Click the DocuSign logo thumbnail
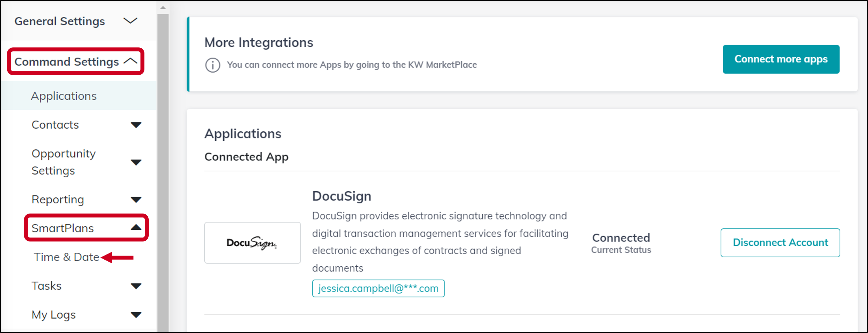 [x=252, y=242]
